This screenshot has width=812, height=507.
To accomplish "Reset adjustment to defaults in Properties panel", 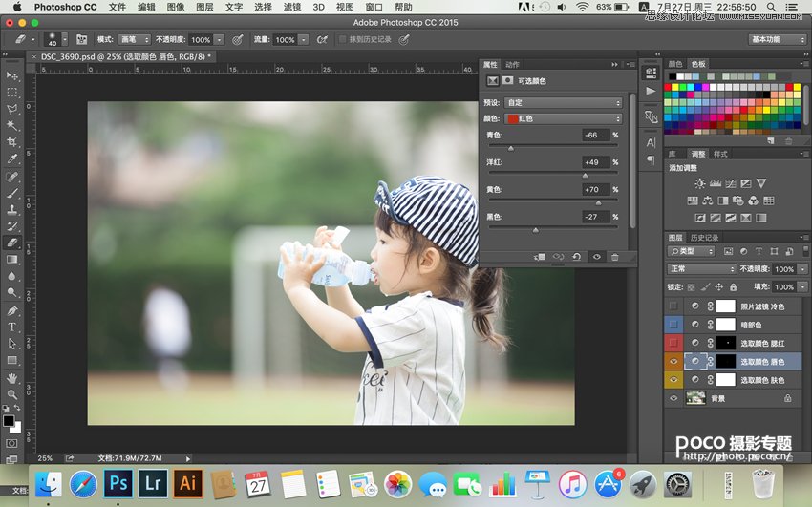I will (576, 257).
